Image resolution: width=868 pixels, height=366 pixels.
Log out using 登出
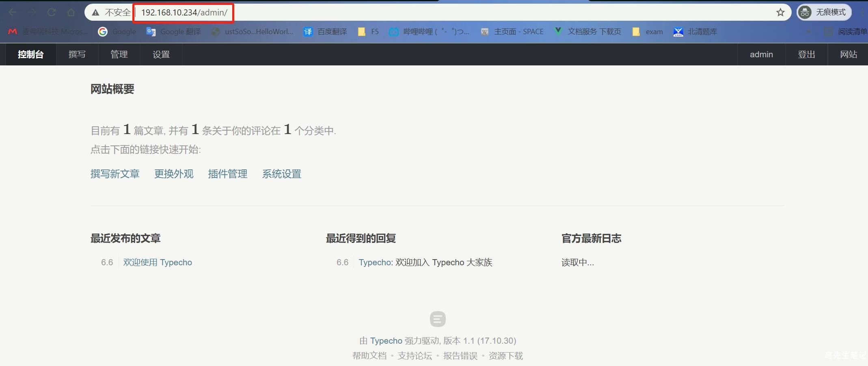pyautogui.click(x=806, y=54)
